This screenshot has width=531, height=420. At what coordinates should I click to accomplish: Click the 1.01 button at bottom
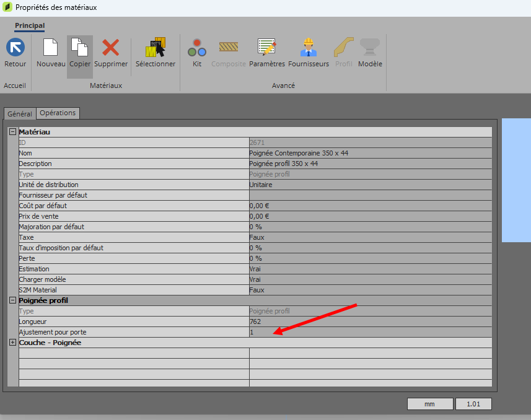tap(473, 404)
